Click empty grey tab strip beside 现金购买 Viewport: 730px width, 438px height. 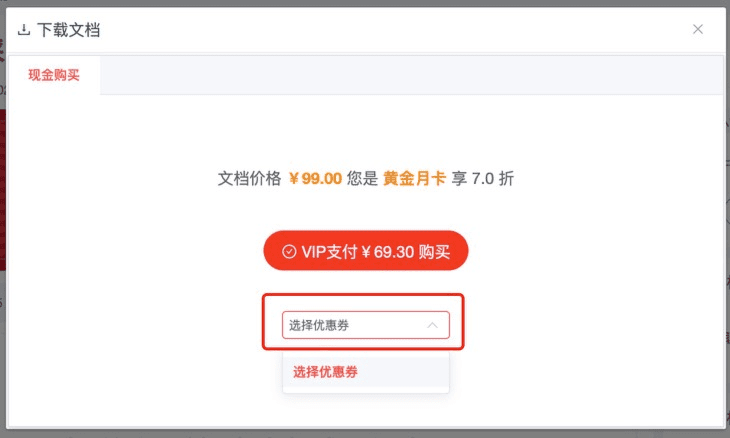click(x=412, y=75)
